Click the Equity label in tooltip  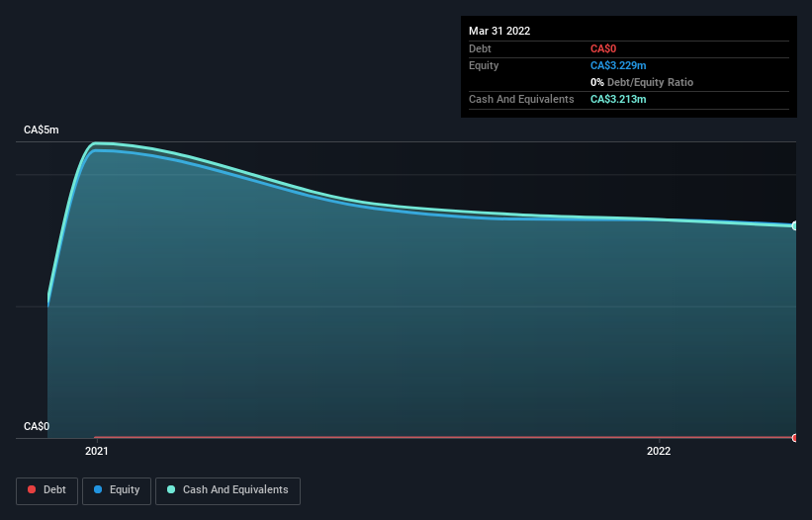[484, 65]
